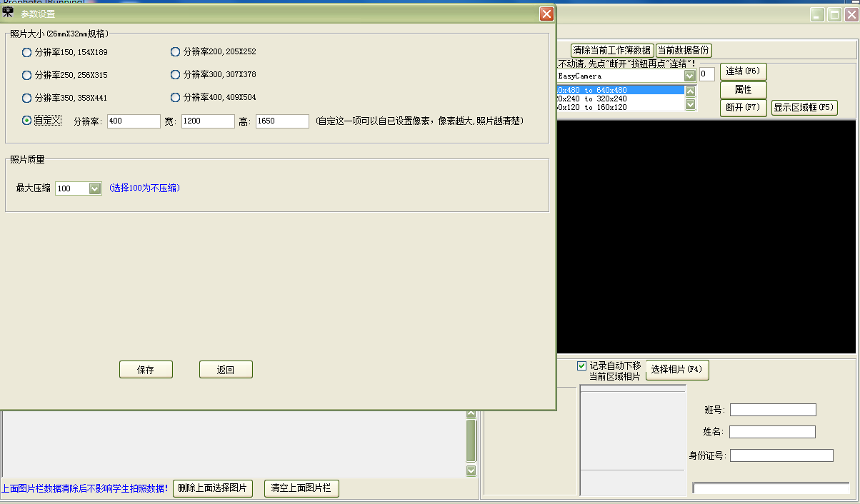860x504 pixels.
Task: Select the 分辨率150, 154X189 radio option
Action: coord(27,52)
